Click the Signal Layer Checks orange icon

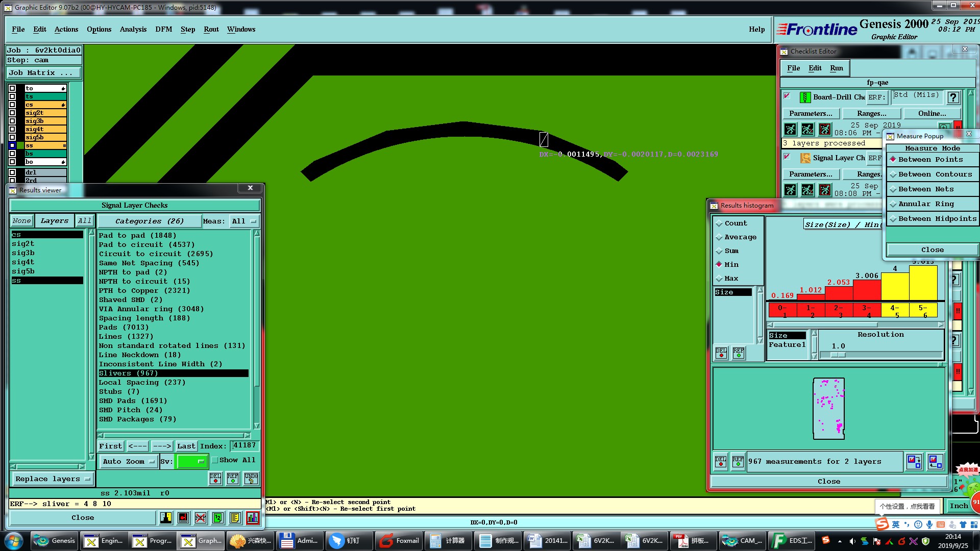[x=805, y=158]
